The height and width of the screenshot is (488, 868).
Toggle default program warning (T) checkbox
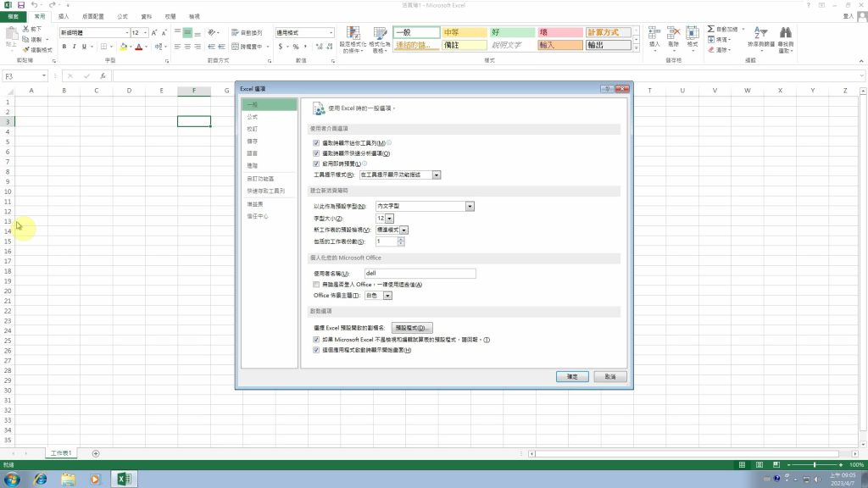pyautogui.click(x=317, y=340)
